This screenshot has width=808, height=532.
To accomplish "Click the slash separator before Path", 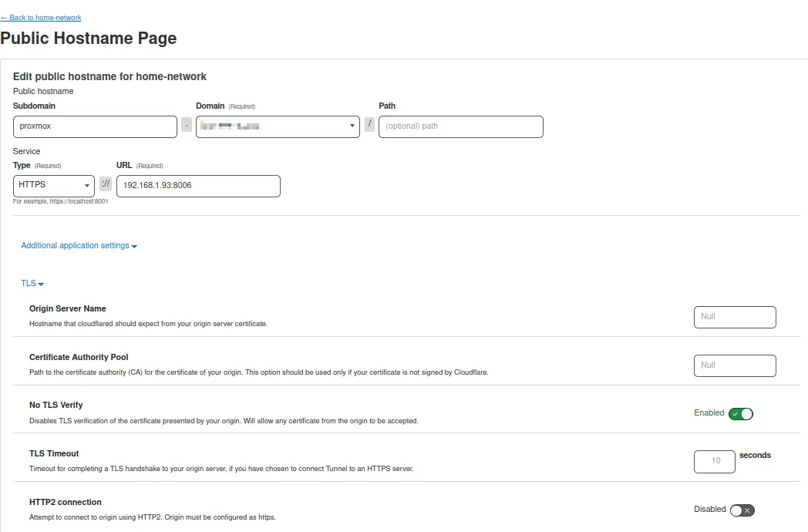I will click(369, 125).
